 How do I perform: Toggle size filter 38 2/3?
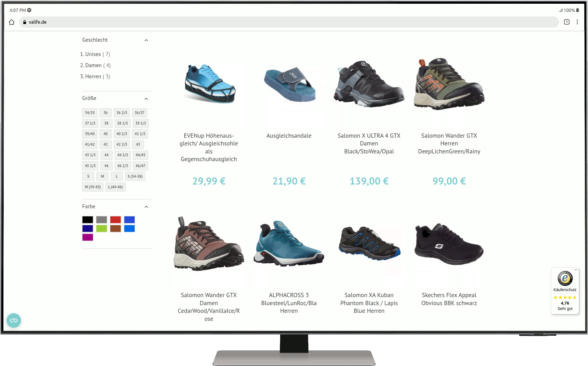click(122, 123)
